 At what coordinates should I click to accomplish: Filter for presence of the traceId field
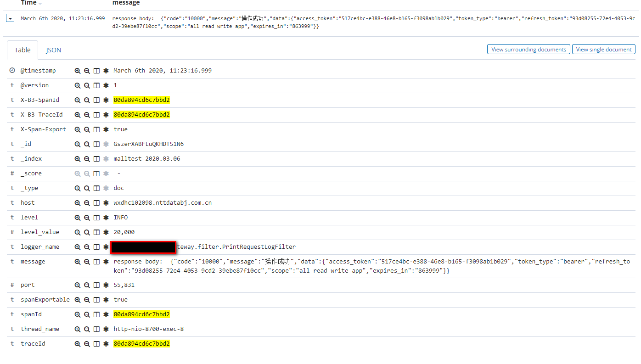(106, 343)
